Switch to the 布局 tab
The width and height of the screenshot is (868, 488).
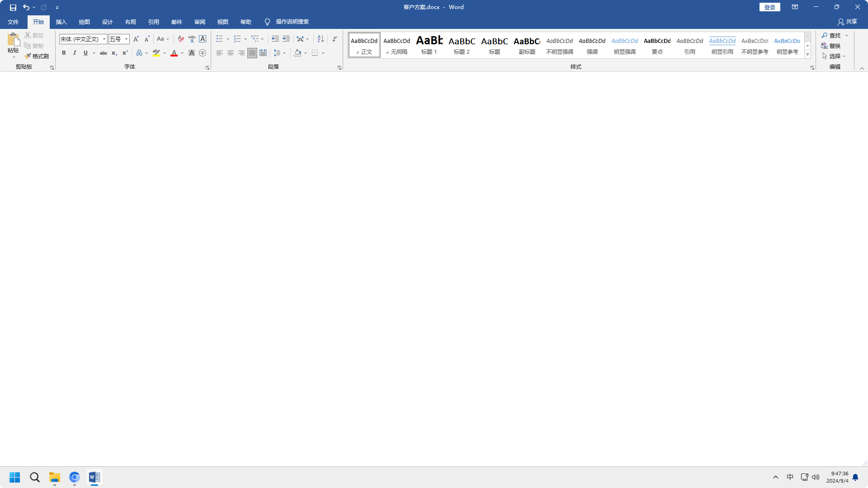[131, 22]
